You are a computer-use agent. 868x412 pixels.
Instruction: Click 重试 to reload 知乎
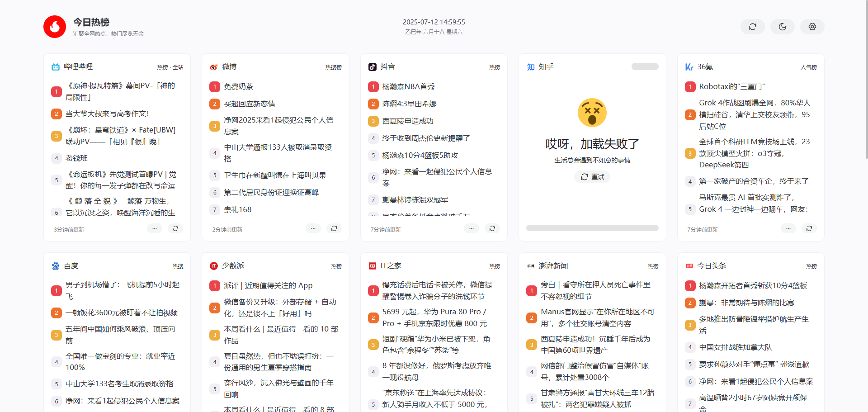[x=592, y=177]
